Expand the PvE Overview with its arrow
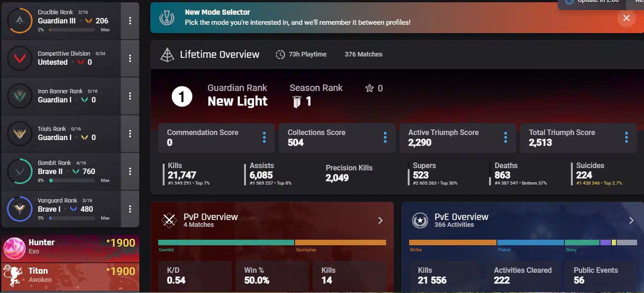Image resolution: width=644 pixels, height=293 pixels. (632, 220)
